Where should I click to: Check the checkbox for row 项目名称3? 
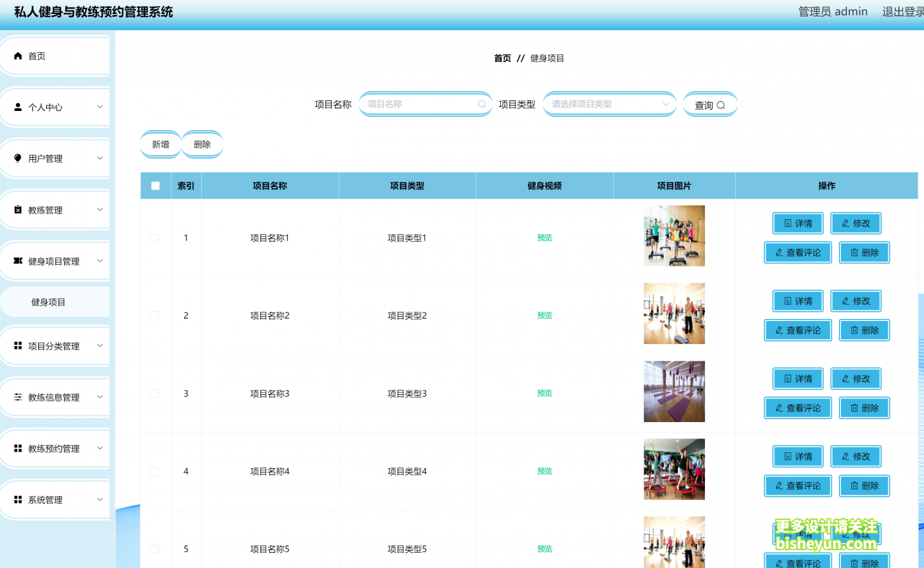pos(154,393)
